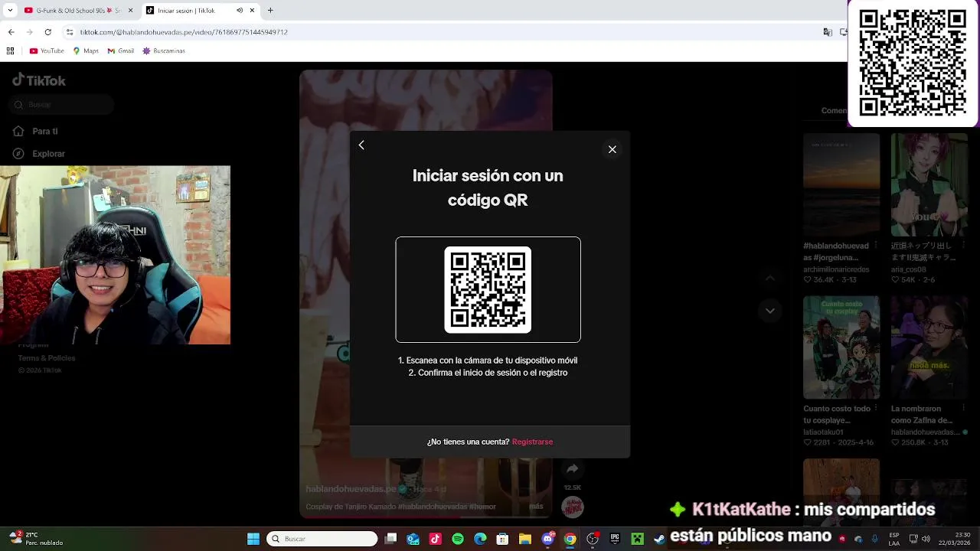The image size is (980, 551).
Task: Switch to Google Chrome in the taskbar
Action: click(x=570, y=539)
